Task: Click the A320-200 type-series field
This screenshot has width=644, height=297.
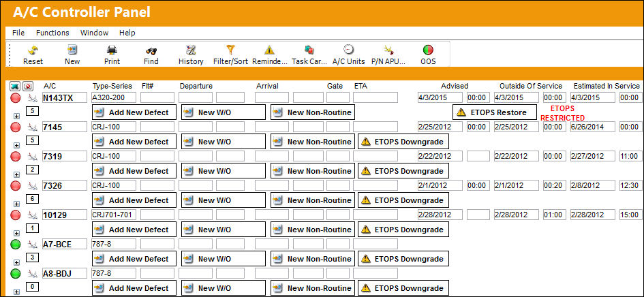Action: click(x=114, y=97)
